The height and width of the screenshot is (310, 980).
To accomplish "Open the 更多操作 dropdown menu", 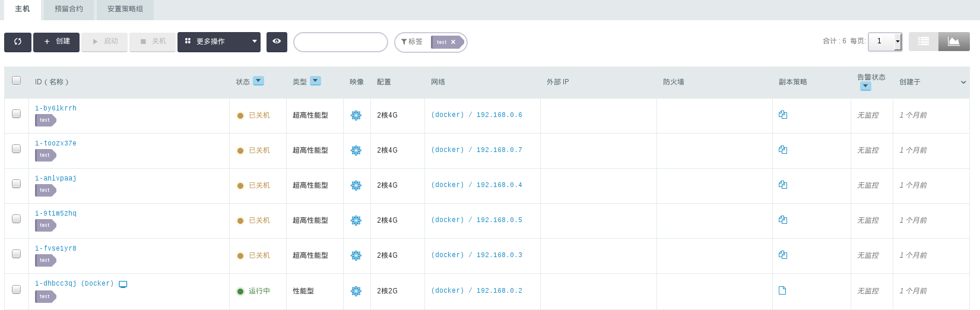I will pyautogui.click(x=219, y=42).
